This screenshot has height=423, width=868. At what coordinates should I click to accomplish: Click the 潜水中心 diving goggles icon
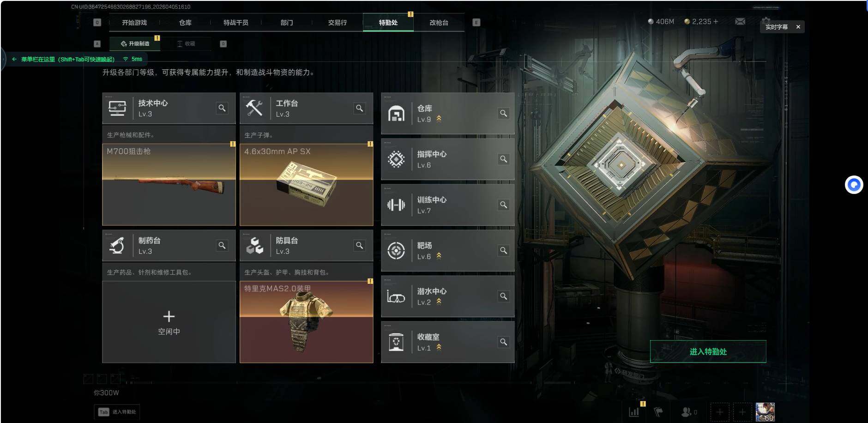pos(396,296)
